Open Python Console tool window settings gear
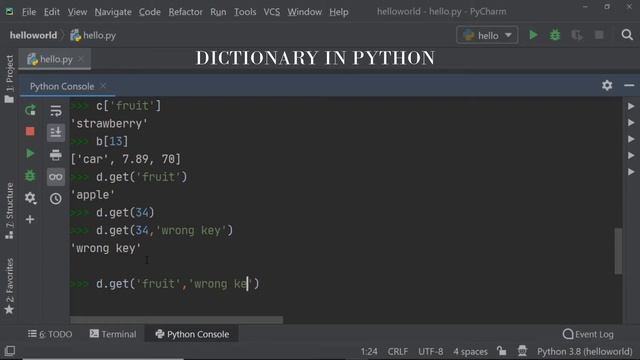The height and width of the screenshot is (360, 640). point(607,85)
